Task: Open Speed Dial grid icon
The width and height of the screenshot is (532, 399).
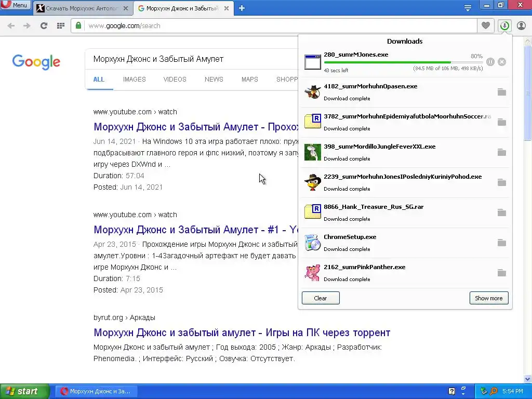Action: pos(61,26)
